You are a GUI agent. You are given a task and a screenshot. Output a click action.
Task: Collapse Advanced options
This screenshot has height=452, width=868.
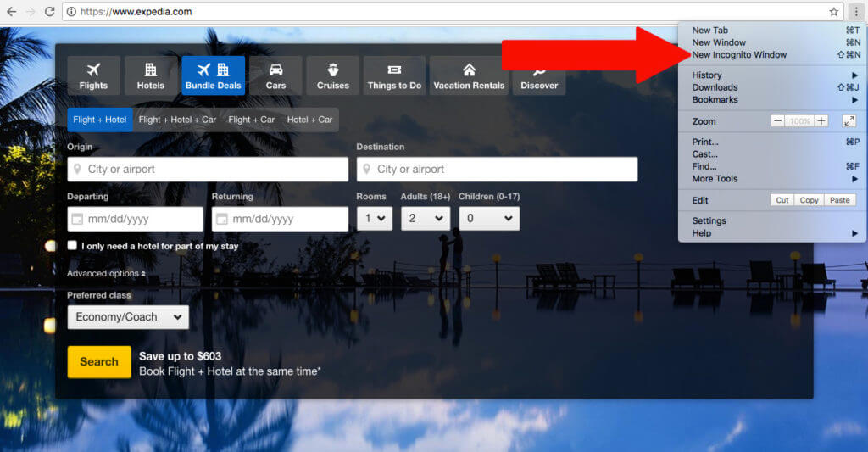coord(106,273)
